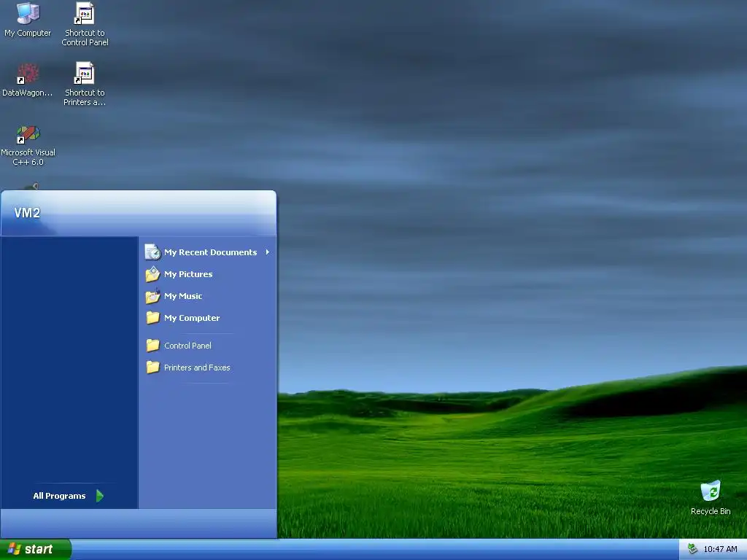Open the Recycle Bin icon

pos(711,491)
